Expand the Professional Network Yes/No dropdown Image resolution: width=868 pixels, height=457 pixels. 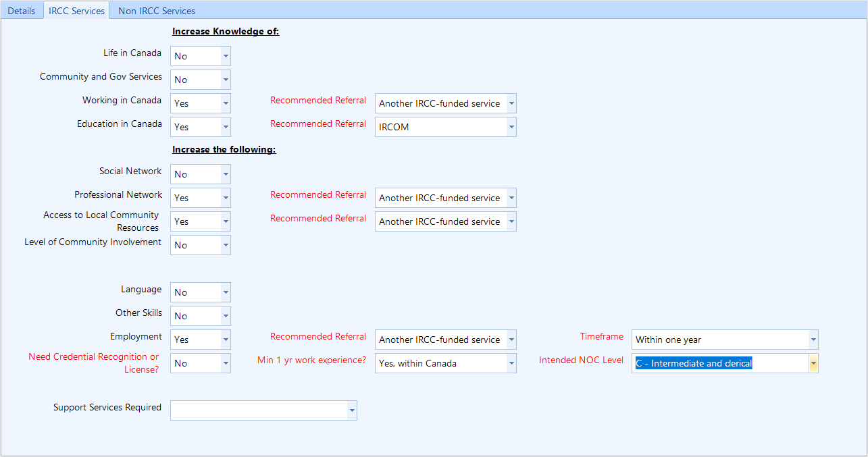coord(226,198)
